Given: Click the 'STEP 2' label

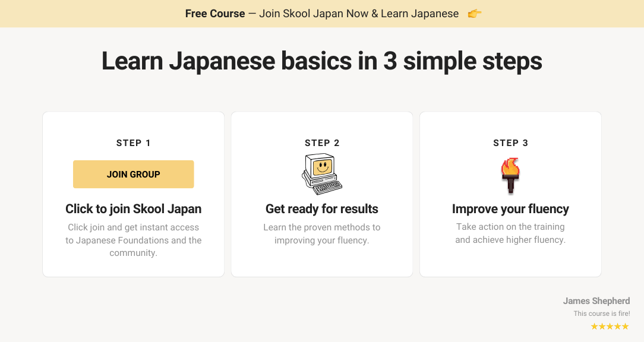Looking at the screenshot, I should [x=322, y=143].
